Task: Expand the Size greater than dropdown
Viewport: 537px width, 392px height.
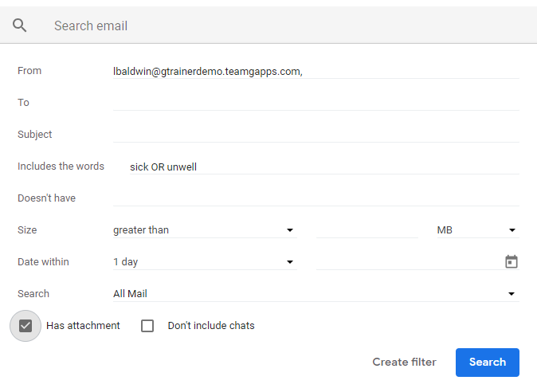Action: [x=205, y=230]
